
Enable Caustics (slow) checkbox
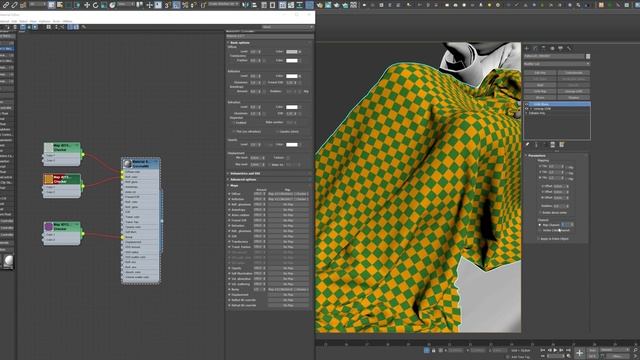278,131
